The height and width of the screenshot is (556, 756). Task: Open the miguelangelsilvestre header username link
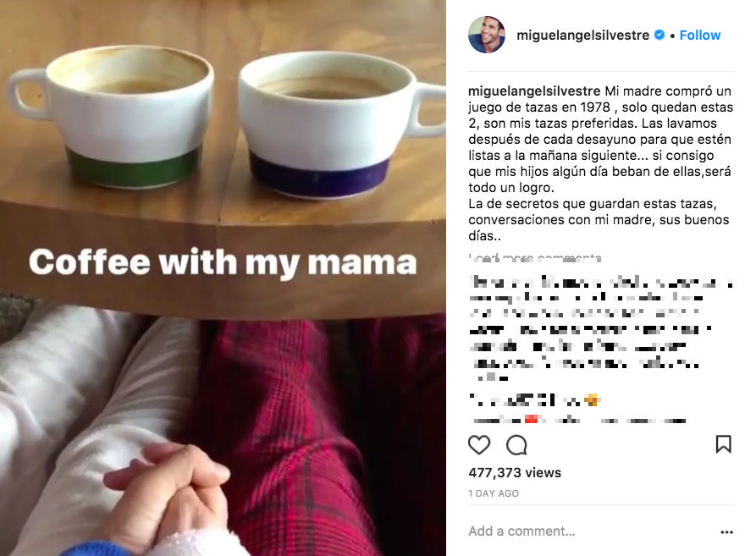point(582,36)
